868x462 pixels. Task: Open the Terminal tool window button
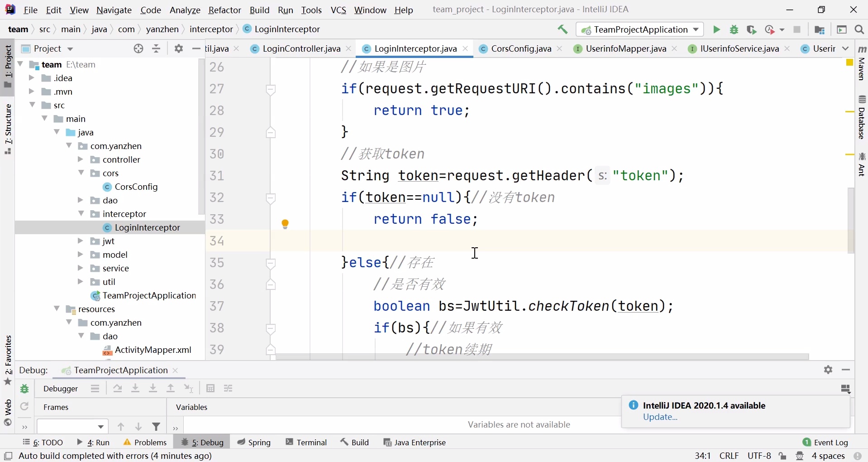(x=306, y=442)
